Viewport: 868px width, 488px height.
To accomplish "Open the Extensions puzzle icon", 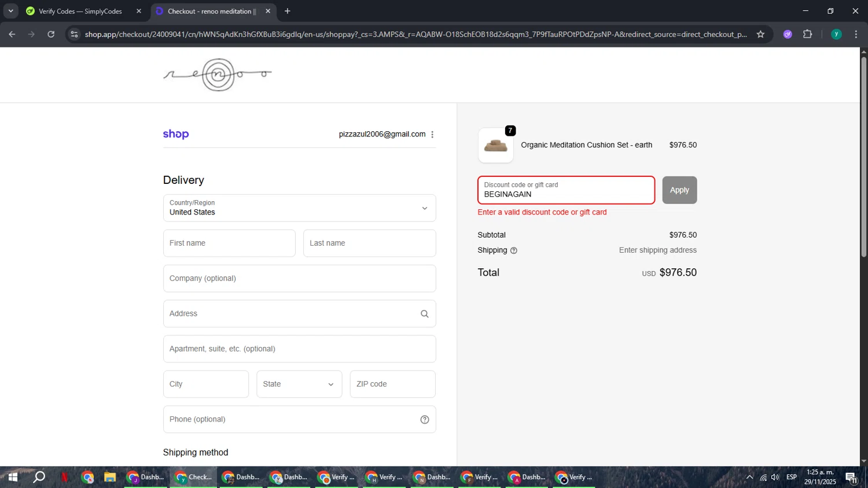I will [808, 34].
